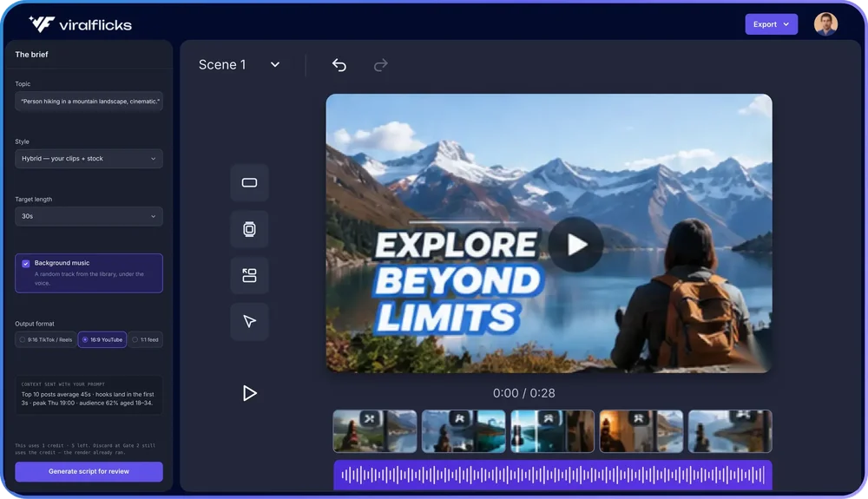
Task: Open the Style dropdown showing Hybrid
Action: pyautogui.click(x=89, y=159)
